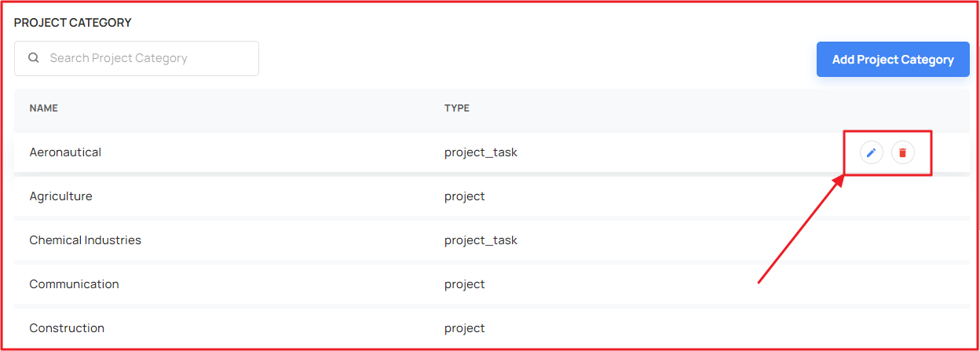Click the magnifier icon in search box
The image size is (980, 351).
click(33, 58)
